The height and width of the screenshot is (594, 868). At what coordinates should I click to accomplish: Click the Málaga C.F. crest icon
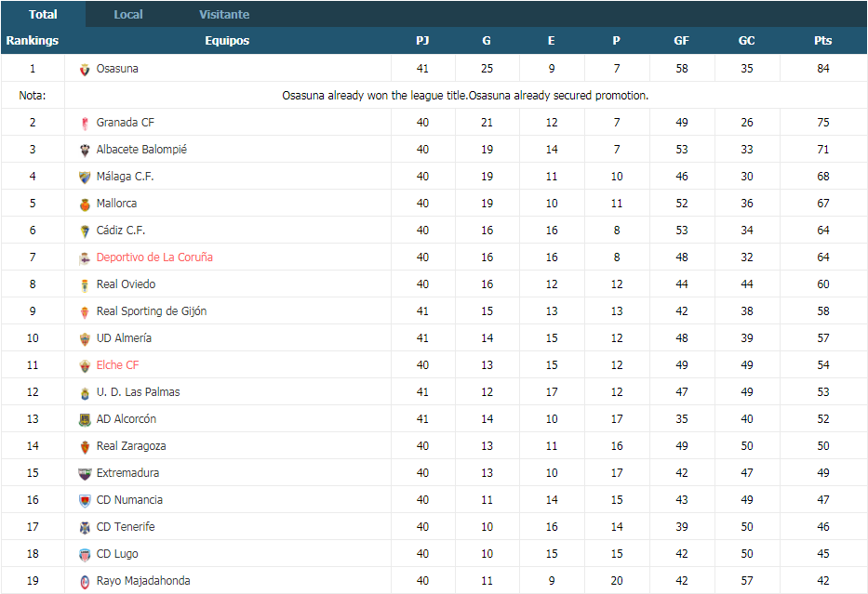pos(85,177)
